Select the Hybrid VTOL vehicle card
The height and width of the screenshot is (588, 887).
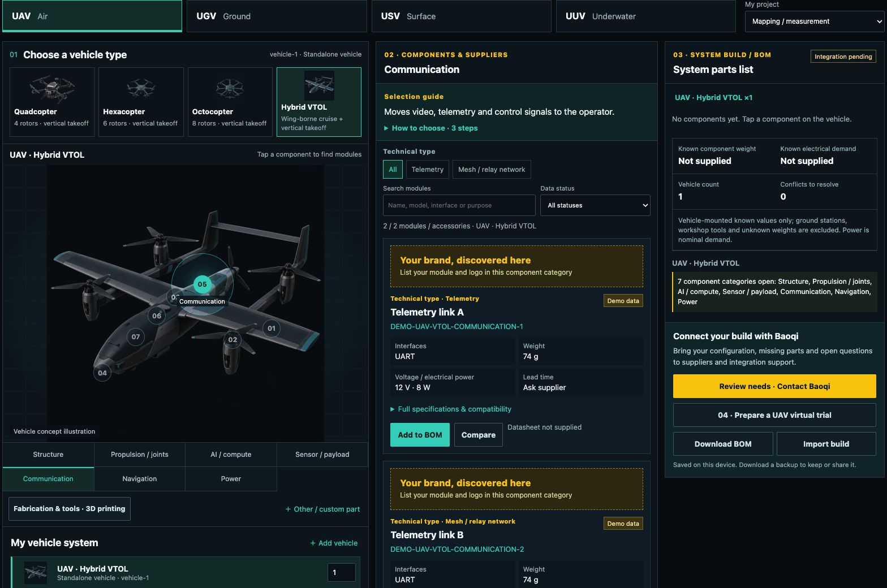[319, 102]
